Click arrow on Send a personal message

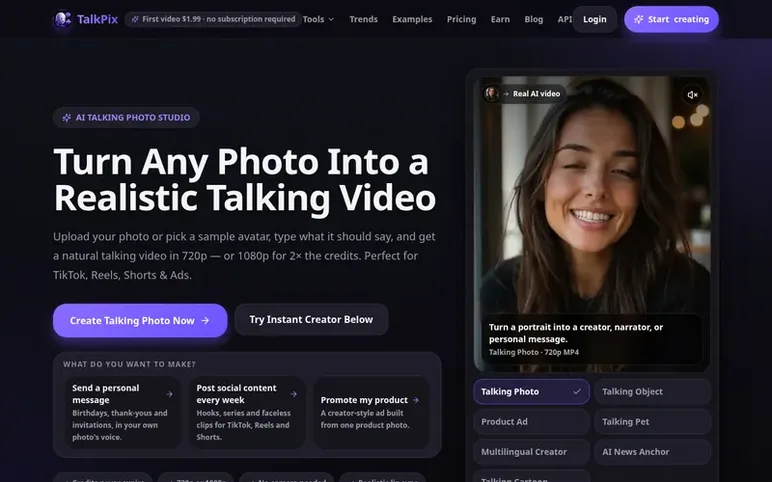169,394
